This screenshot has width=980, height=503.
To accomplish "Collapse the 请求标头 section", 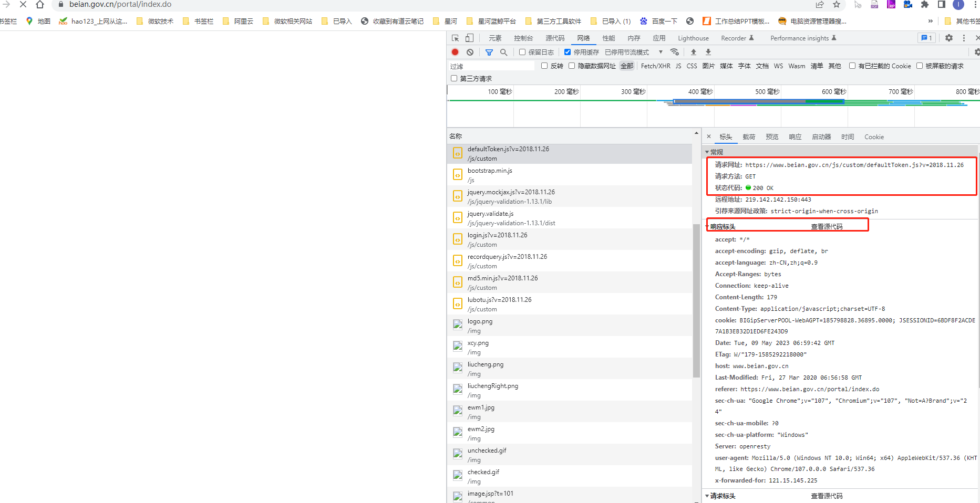I will 707,496.
